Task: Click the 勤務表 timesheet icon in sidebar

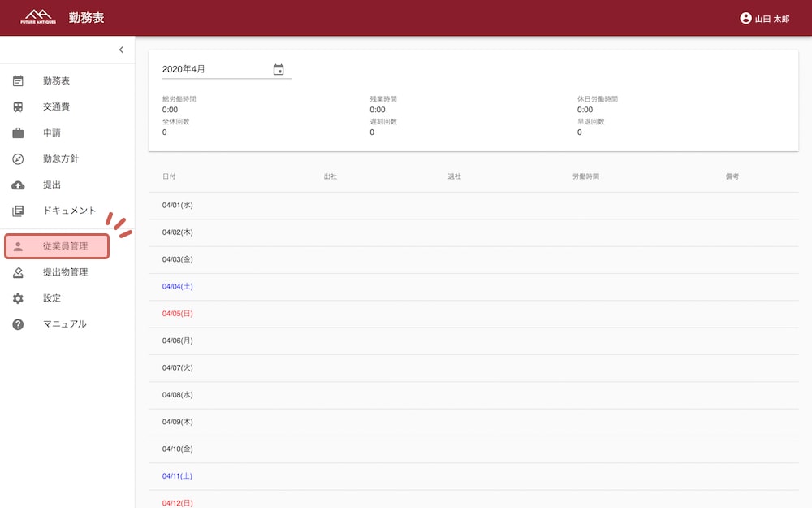Action: point(18,81)
